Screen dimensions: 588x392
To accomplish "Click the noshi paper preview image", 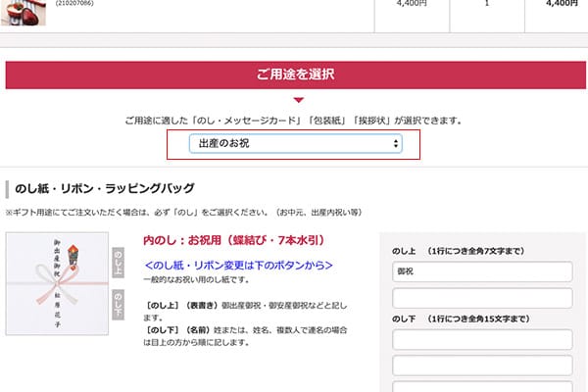I will [x=57, y=284].
